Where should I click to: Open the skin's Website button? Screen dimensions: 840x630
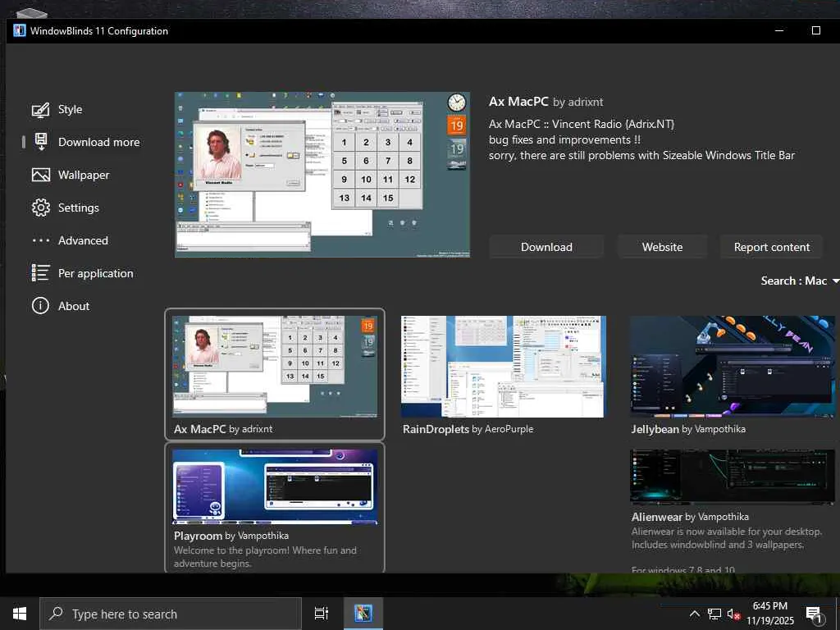pos(662,247)
